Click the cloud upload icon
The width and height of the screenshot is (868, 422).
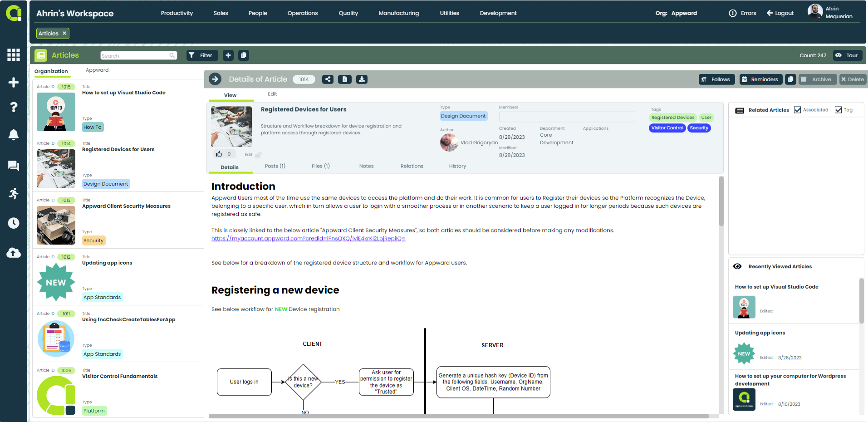[14, 253]
